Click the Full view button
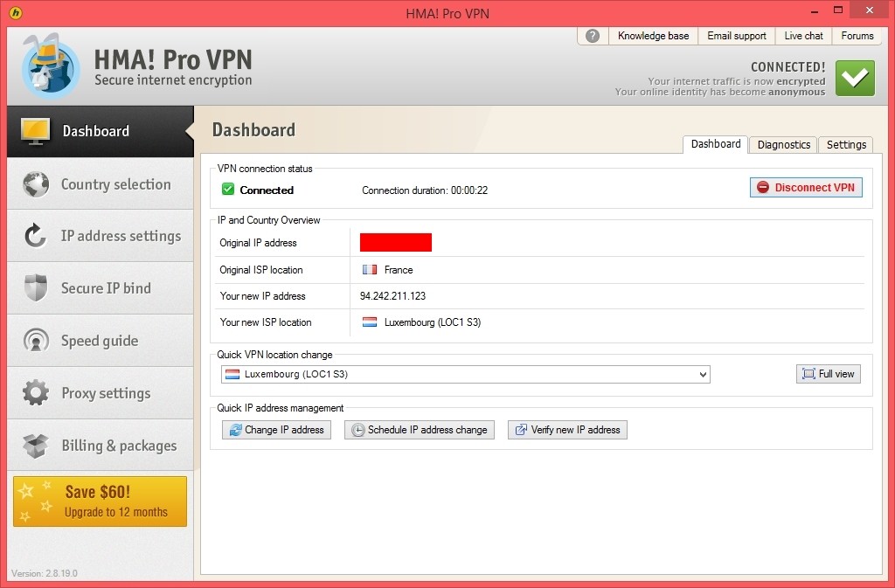The height and width of the screenshot is (588, 895). (x=829, y=374)
